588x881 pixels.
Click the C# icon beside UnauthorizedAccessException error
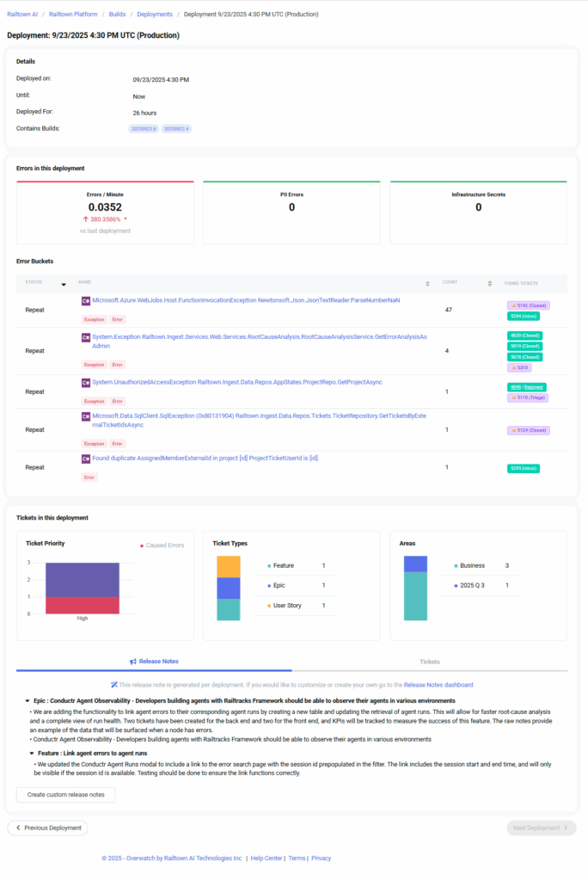(86, 383)
